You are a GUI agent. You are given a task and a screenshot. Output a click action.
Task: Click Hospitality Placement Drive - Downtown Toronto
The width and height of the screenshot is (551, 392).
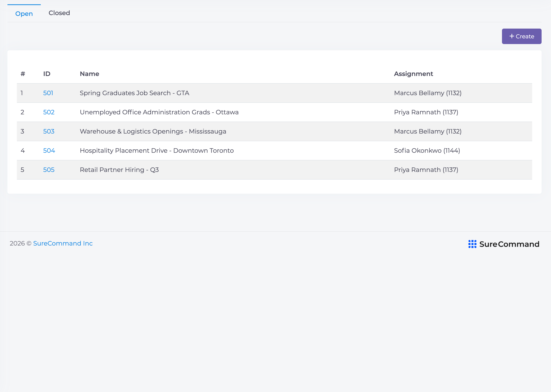click(157, 151)
